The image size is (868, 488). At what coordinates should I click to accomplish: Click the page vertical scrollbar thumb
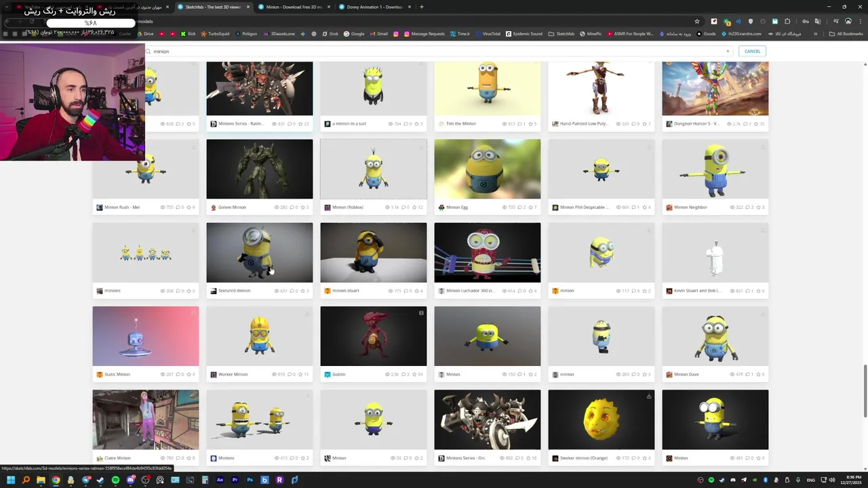[x=865, y=392]
